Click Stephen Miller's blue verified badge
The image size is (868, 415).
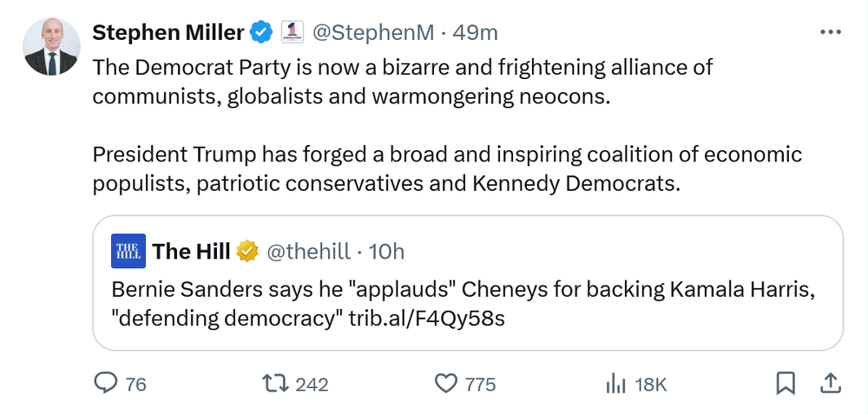[260, 33]
